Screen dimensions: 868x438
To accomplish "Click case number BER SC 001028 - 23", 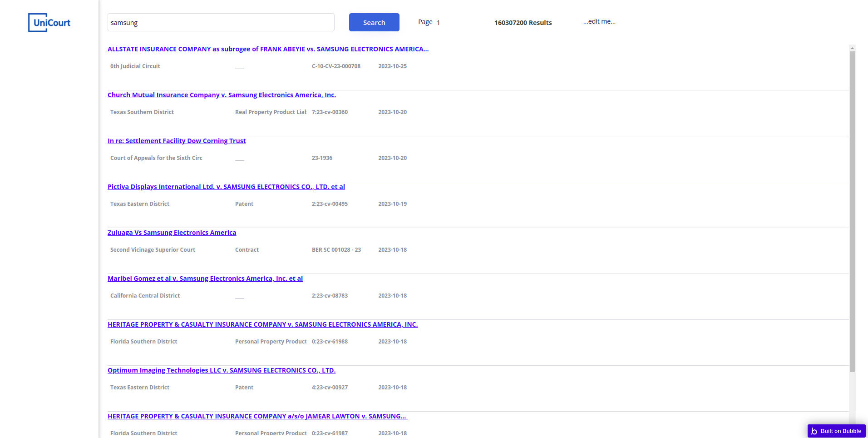I will pyautogui.click(x=336, y=250).
